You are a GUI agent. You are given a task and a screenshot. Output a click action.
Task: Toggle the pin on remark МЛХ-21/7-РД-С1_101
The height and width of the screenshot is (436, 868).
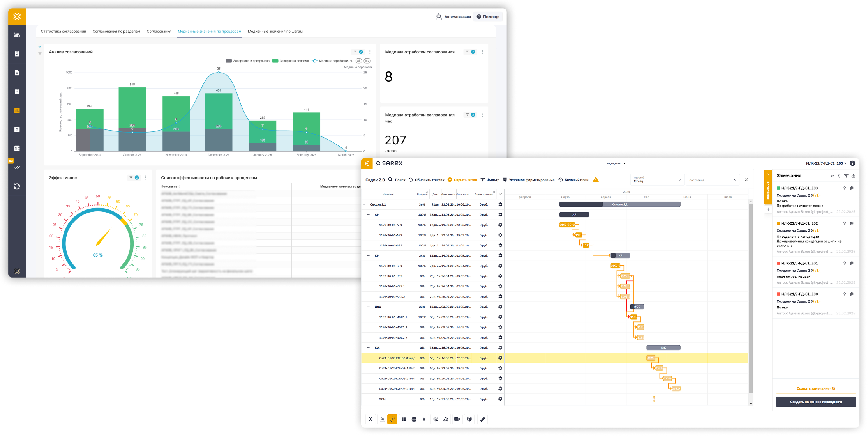coord(845,263)
